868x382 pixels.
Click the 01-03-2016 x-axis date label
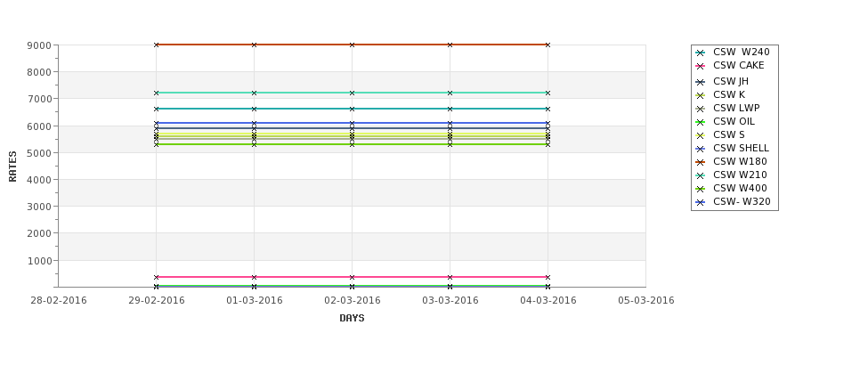pyautogui.click(x=254, y=301)
